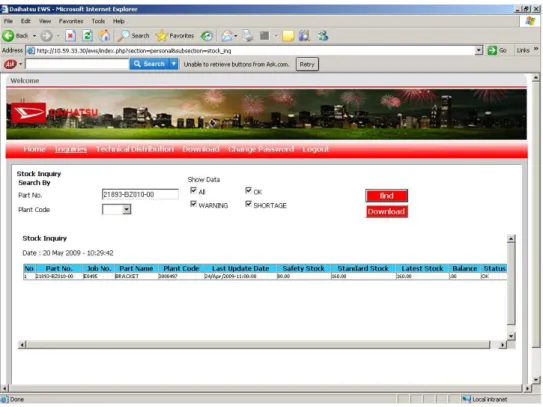
Task: Click the Last Update Date column header
Action: [240, 268]
